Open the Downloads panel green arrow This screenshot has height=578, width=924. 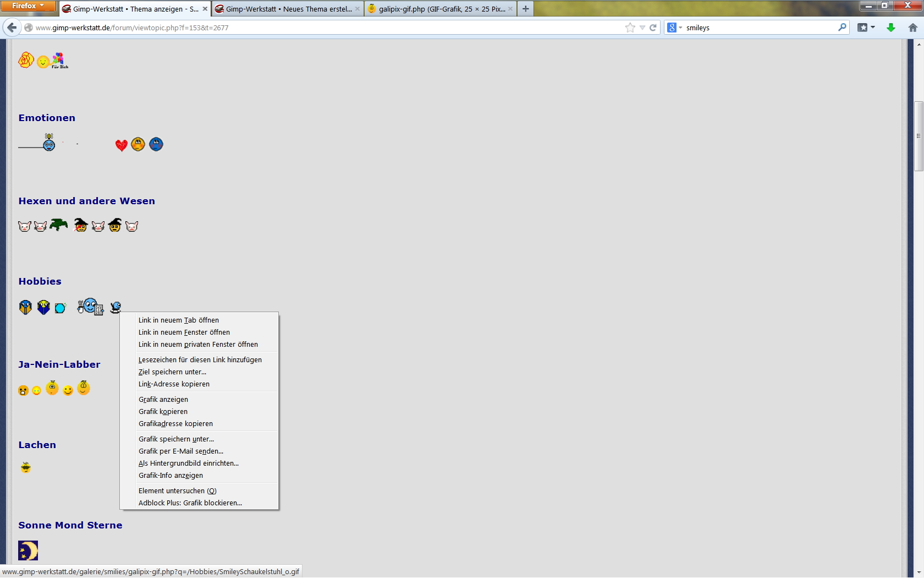pos(891,28)
